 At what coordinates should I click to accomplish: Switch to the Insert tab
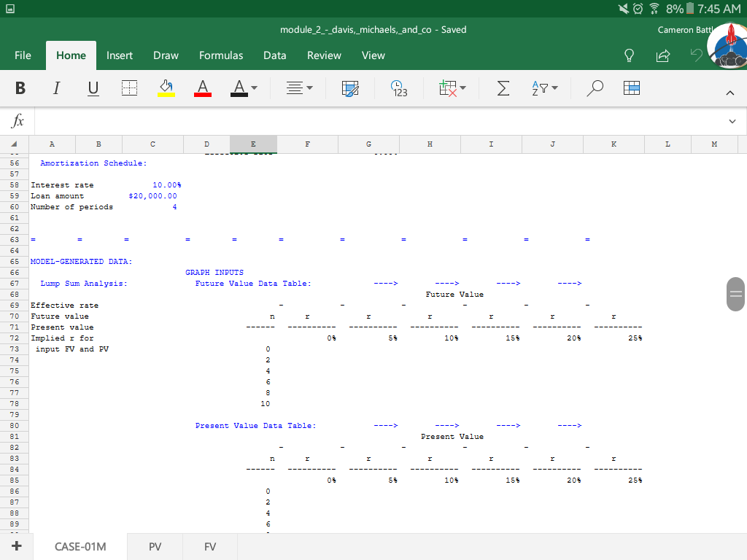point(119,55)
